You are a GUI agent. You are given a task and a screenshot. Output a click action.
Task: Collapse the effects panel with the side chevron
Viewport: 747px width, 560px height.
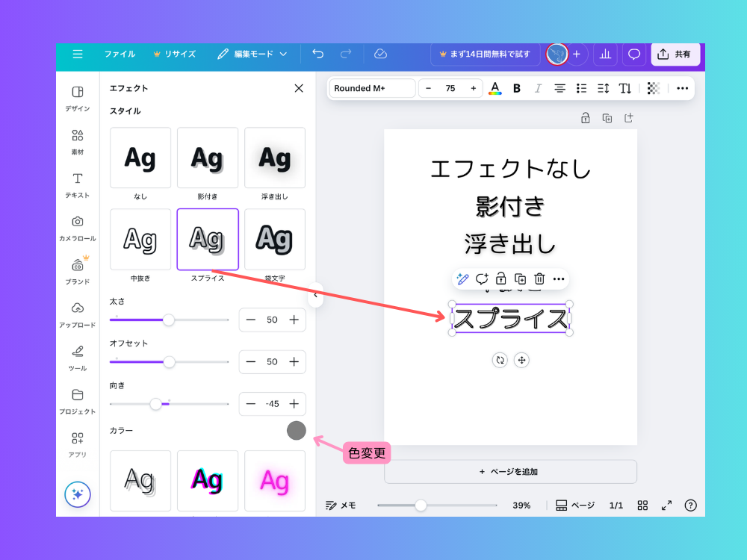(316, 296)
